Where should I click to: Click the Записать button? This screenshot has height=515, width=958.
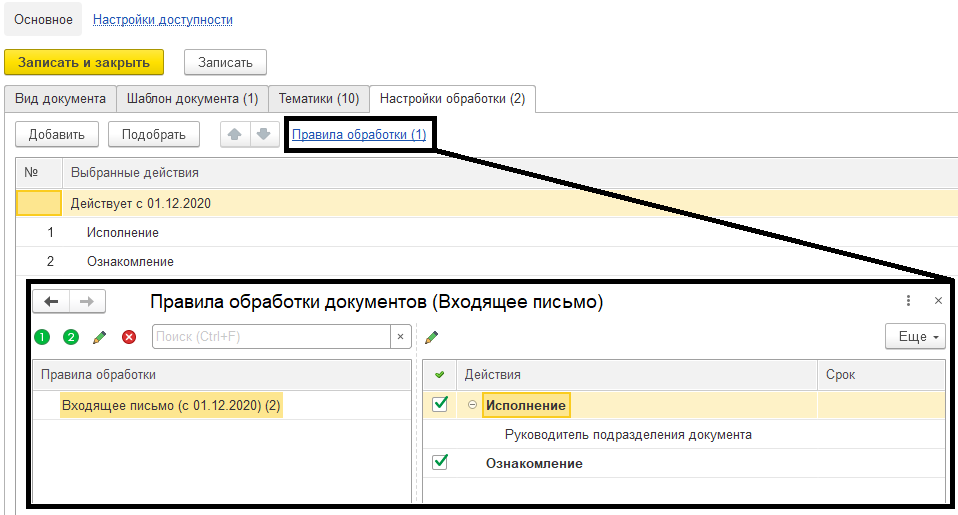click(x=225, y=62)
